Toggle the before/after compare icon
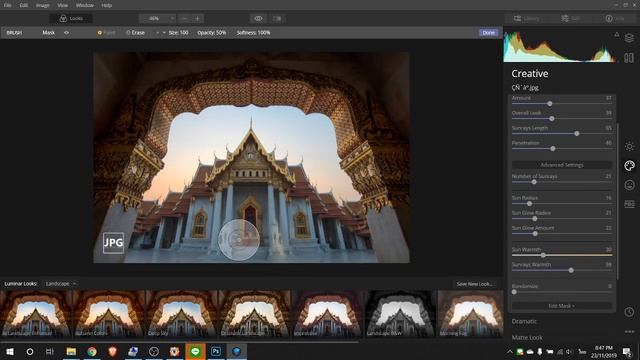The height and width of the screenshot is (360, 640). coord(277,18)
